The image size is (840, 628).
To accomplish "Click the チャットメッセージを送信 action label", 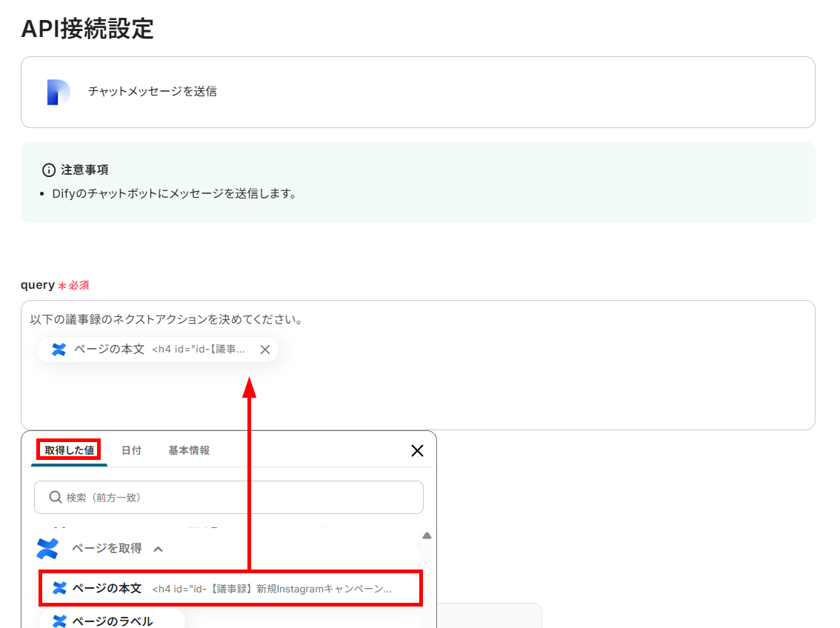I will pos(153,92).
